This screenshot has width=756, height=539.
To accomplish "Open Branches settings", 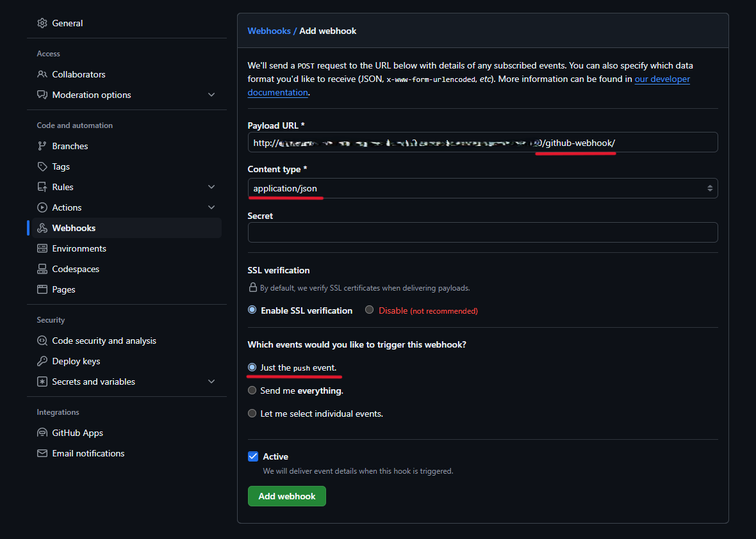I will coord(127,146).
